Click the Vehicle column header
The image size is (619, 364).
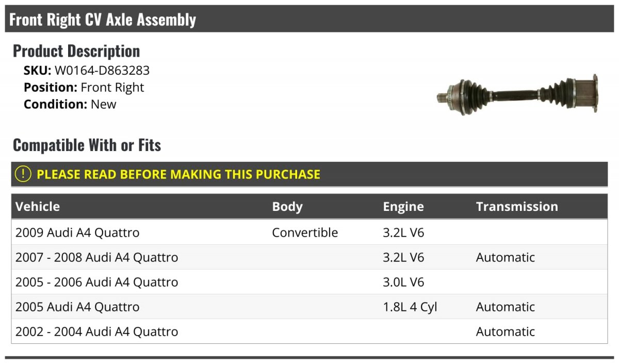point(38,207)
